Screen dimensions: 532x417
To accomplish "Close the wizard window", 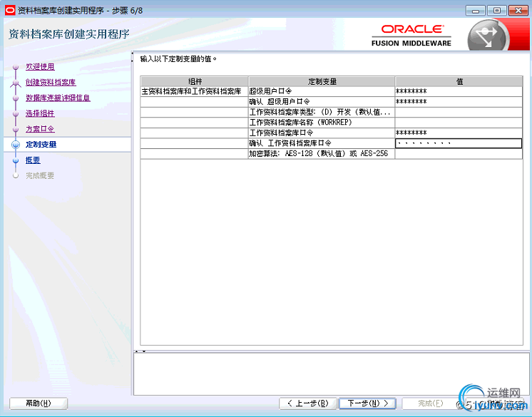I will (x=518, y=11).
